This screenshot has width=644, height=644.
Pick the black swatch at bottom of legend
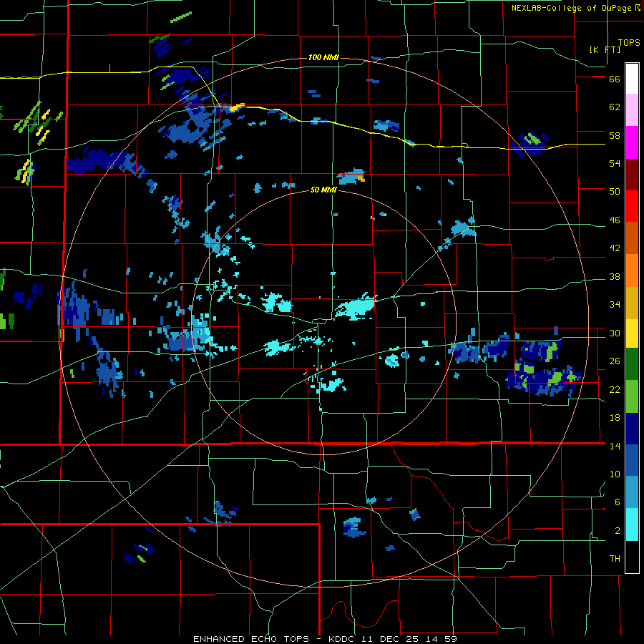[x=632, y=557]
